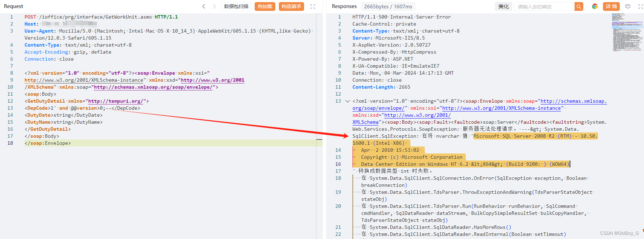This screenshot has width=644, height=239.
Task: Click the 美化 beautify button
Action: (503, 6)
